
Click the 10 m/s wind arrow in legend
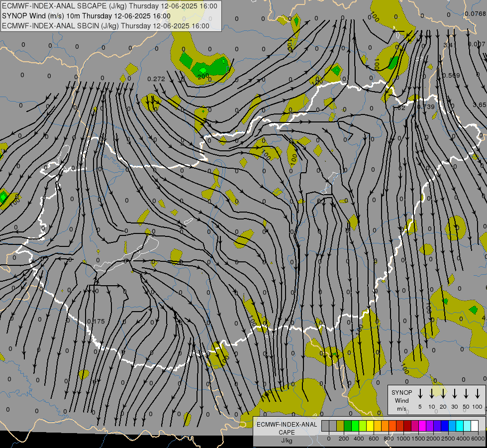click(x=432, y=393)
